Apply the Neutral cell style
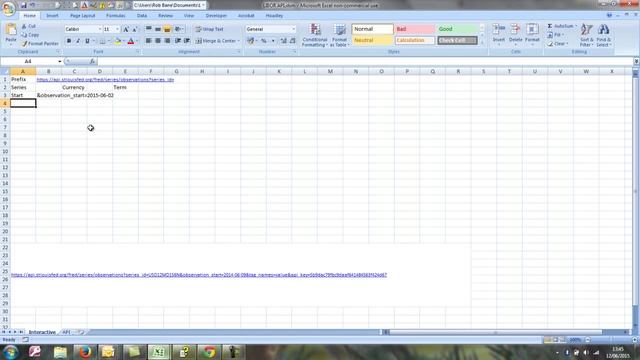640x360 pixels. click(372, 40)
